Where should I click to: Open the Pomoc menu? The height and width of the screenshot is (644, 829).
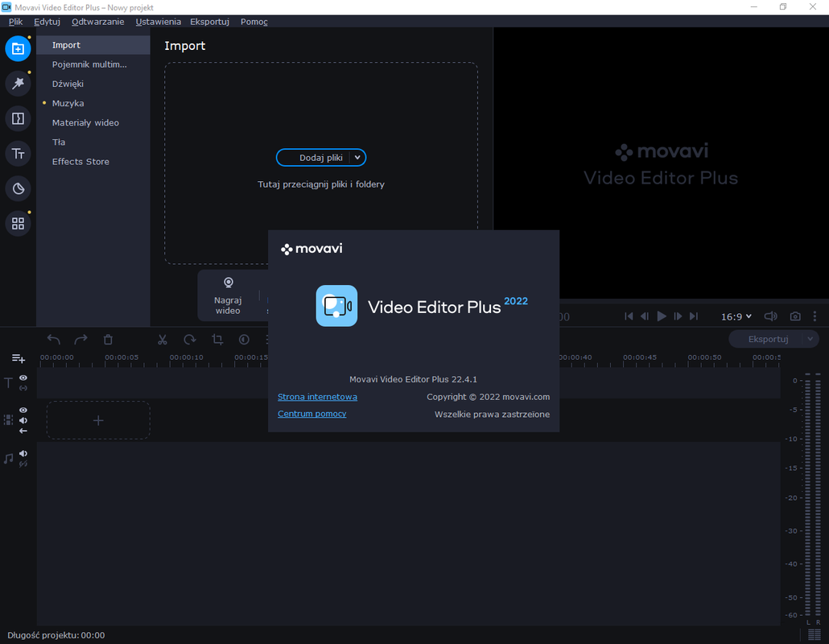[x=254, y=22]
